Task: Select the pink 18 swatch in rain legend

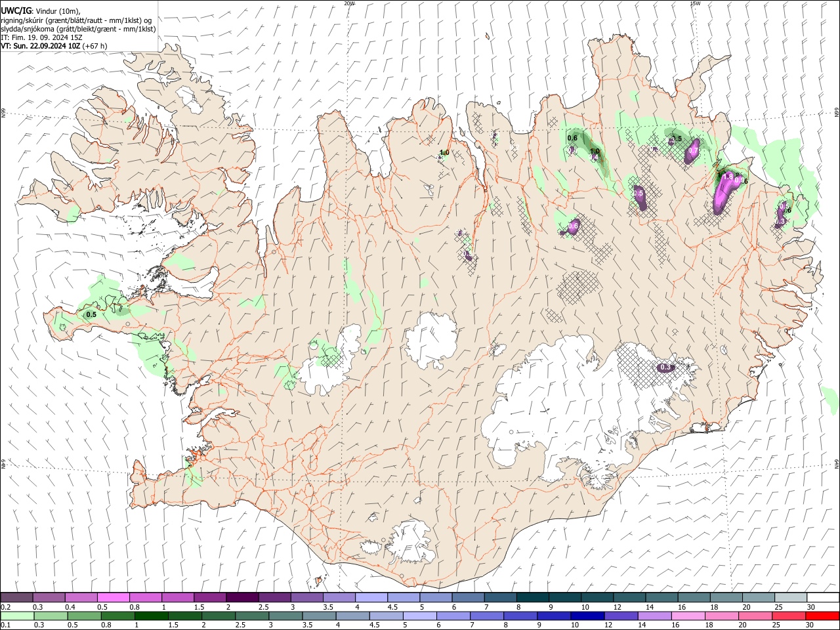Action: pyautogui.click(x=721, y=616)
